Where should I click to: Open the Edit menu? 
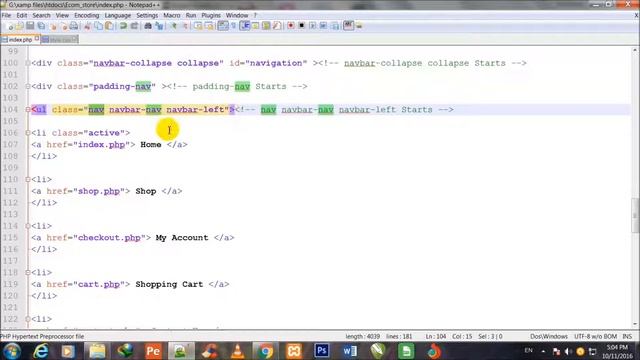point(22,16)
